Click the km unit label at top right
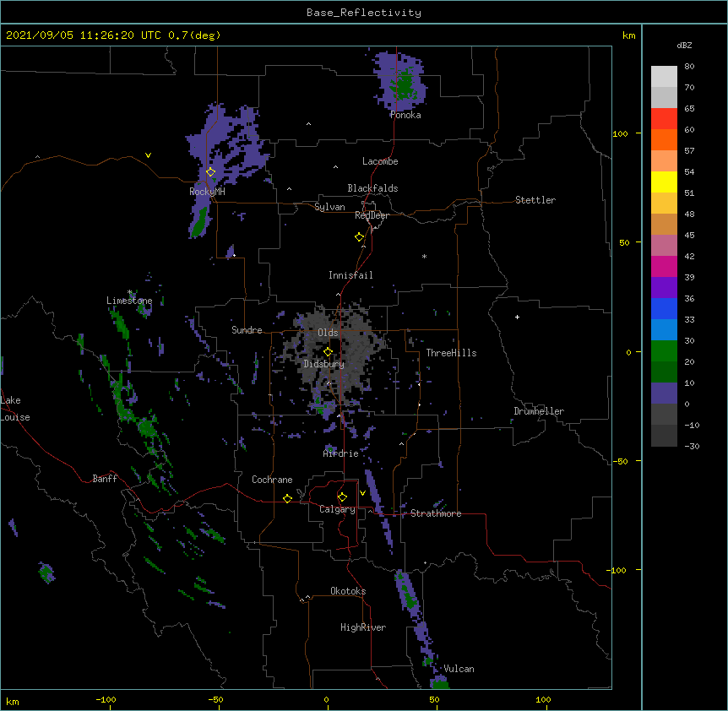The height and width of the screenshot is (711, 728). [629, 35]
